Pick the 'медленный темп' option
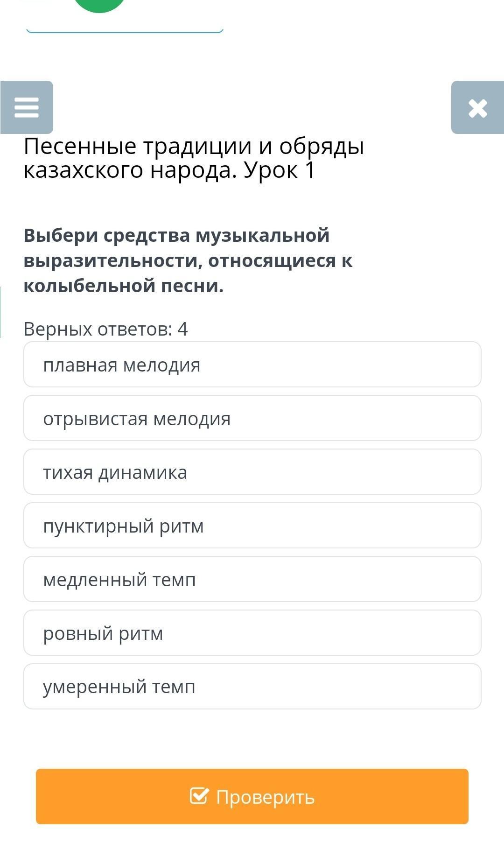Screen dimensions: 504x856 coord(252,579)
